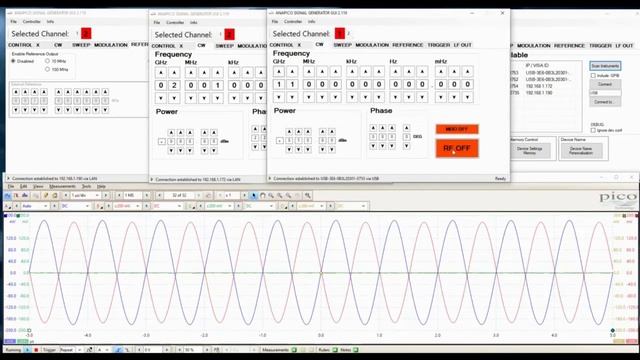The width and height of the screenshot is (640, 360).
Task: Open the trigger mode Repeat dropdown
Action: (71, 350)
